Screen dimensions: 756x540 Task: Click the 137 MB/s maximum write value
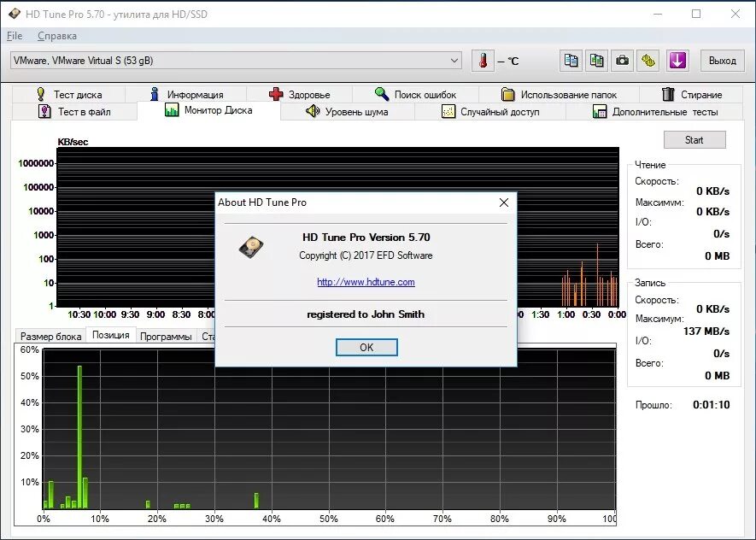click(706, 332)
